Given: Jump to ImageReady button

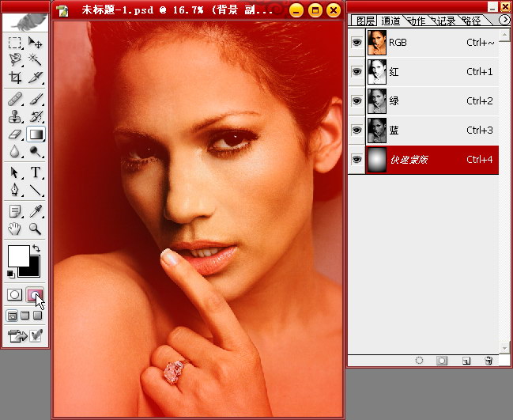Looking at the screenshot, I should (x=17, y=336).
